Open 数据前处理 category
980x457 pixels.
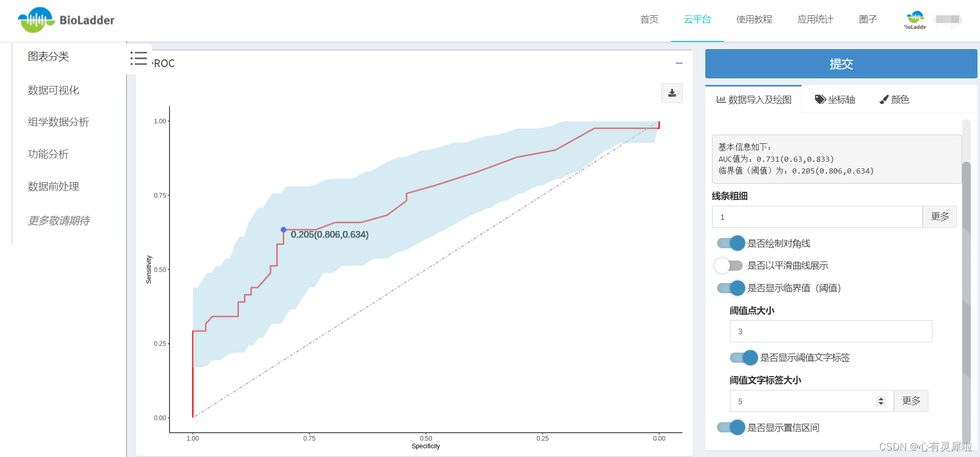pyautogui.click(x=53, y=186)
